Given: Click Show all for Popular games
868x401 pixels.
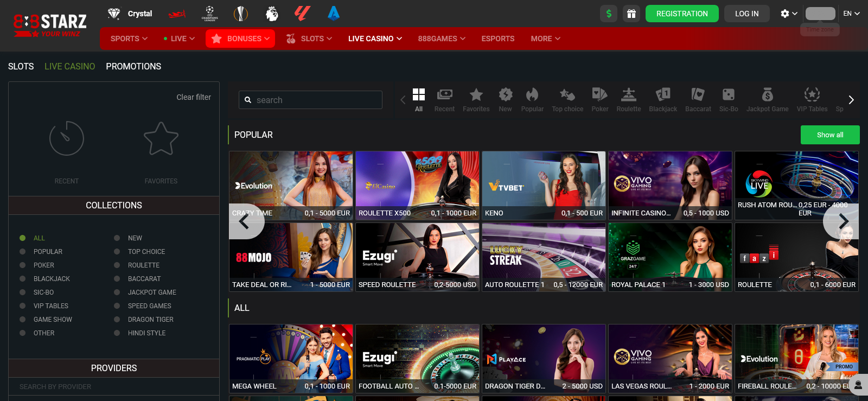Looking at the screenshot, I should [x=830, y=135].
